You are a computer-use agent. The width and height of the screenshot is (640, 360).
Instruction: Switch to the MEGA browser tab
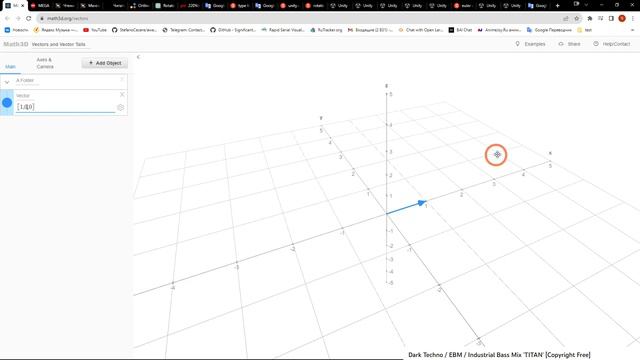pyautogui.click(x=40, y=6)
